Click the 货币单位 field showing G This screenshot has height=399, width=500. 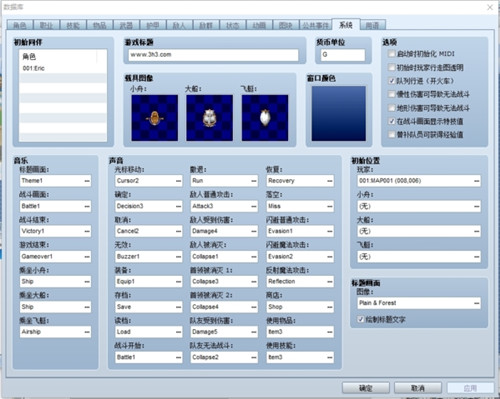[x=343, y=55]
